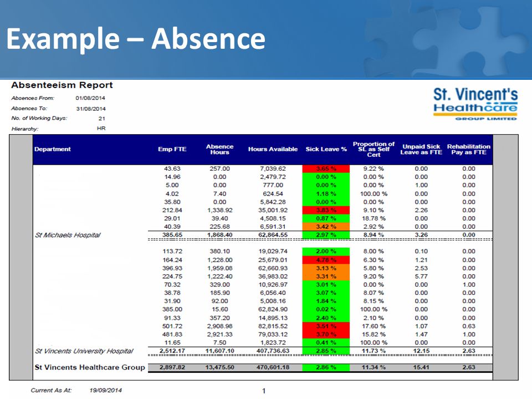Select the absence hours value 2,921.33
The width and height of the screenshot is (532, 399).
click(219, 334)
